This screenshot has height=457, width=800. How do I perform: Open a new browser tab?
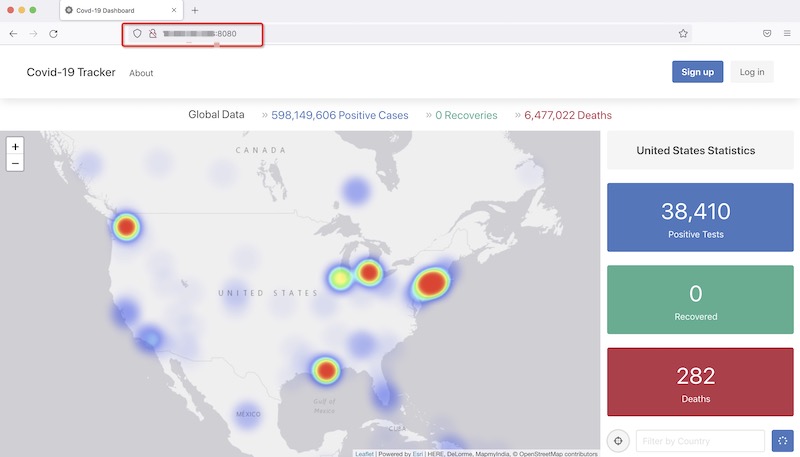195,10
